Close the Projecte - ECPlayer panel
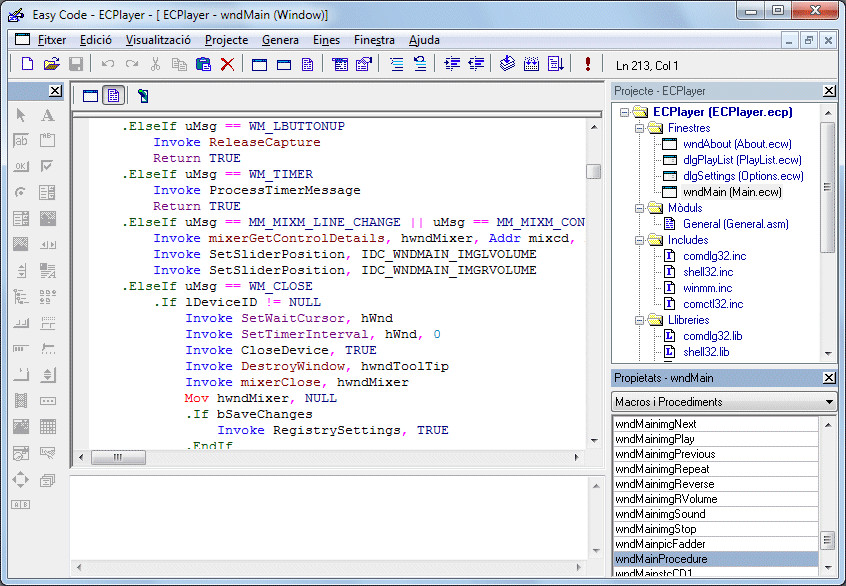Viewport: 846px width, 586px height. tap(829, 91)
